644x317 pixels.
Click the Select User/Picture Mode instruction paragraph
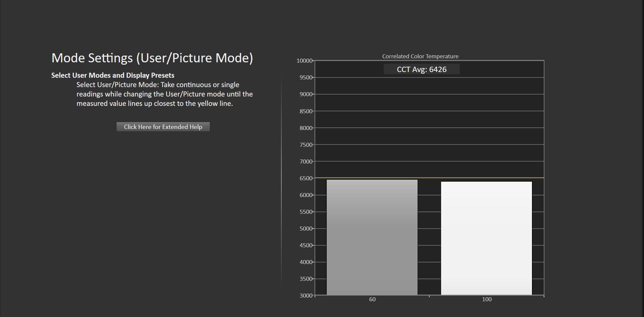pyautogui.click(x=164, y=94)
